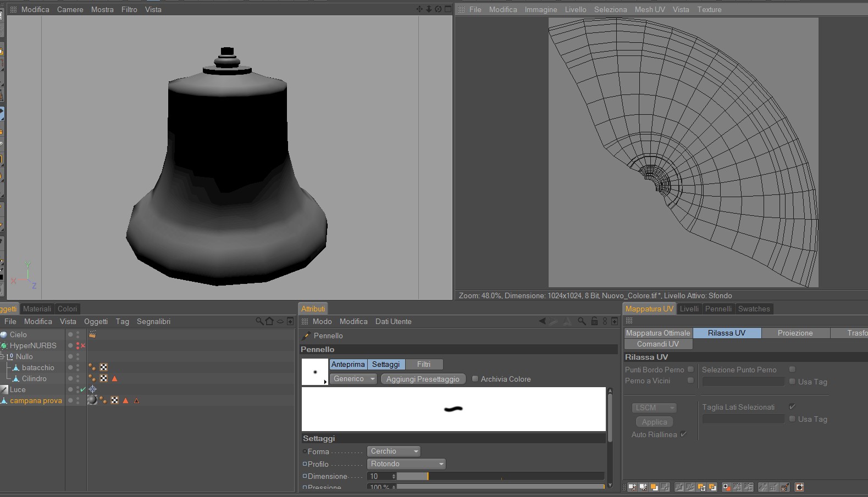Image resolution: width=868 pixels, height=497 pixels.
Task: Click the search icon in the Oggetti panel
Action: coord(259,321)
